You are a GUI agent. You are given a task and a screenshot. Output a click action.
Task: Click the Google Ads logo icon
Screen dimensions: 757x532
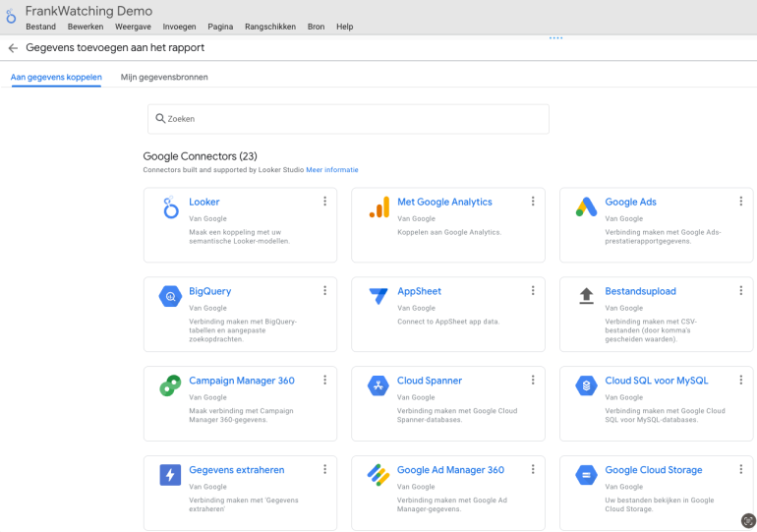(587, 207)
